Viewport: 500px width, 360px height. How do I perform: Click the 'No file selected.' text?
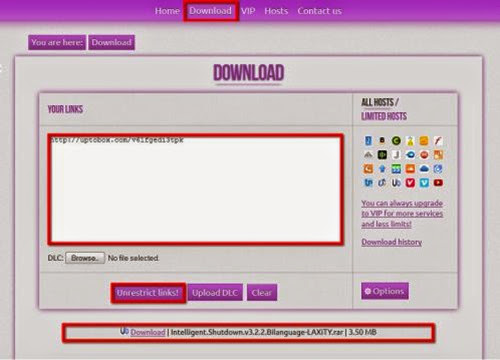point(133,258)
